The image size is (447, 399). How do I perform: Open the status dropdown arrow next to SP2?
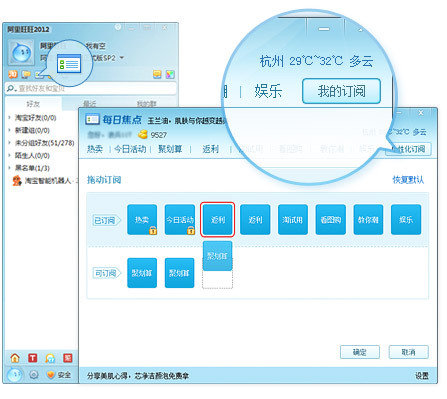point(122,58)
